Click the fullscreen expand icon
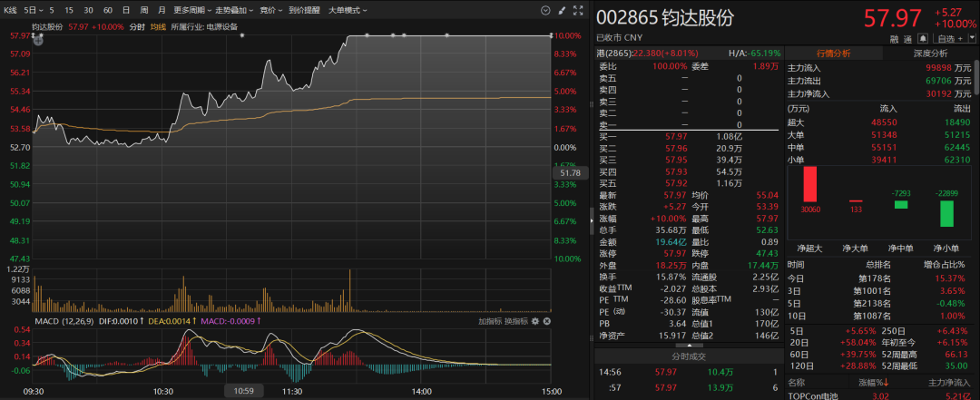Image resolution: width=980 pixels, height=400 pixels. tap(579, 10)
